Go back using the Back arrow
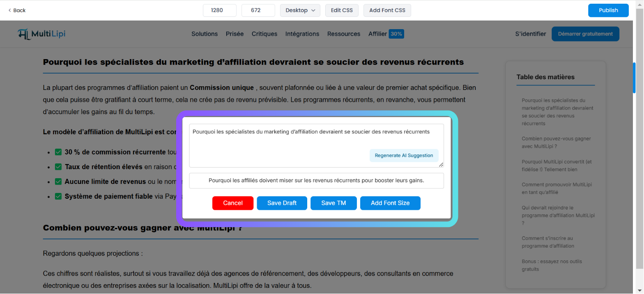Viewport: 644px width, 294px height. click(x=17, y=10)
